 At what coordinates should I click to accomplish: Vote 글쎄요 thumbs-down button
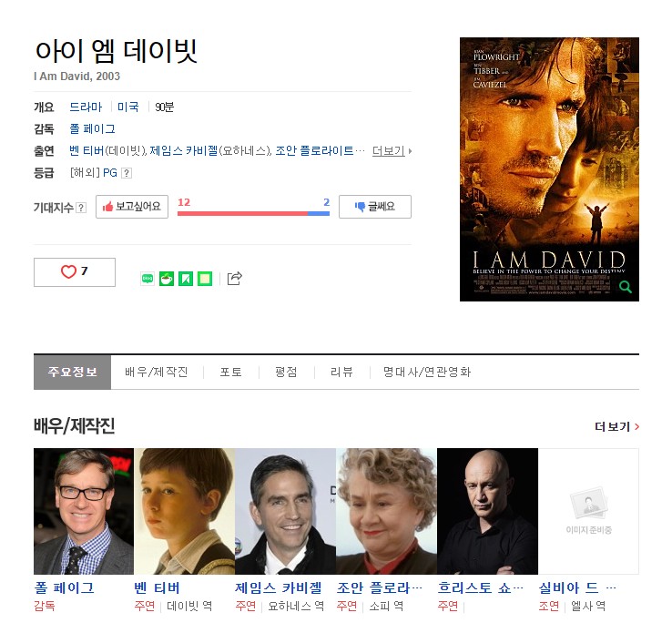(375, 207)
